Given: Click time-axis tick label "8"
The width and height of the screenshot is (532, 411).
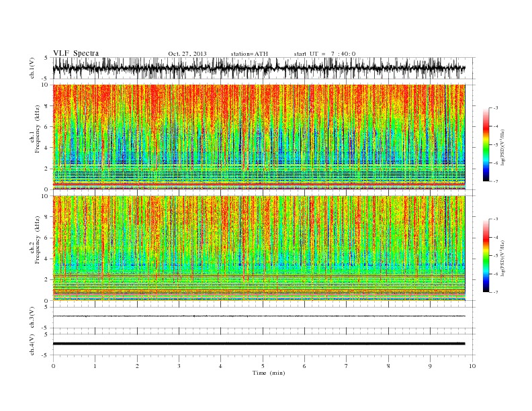Looking at the screenshot, I should coord(388,366).
